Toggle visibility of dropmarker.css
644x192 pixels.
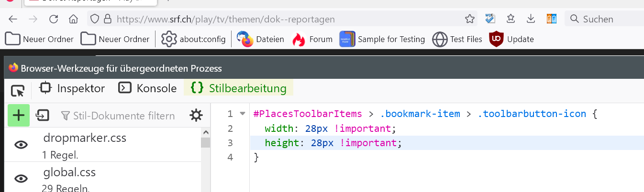coord(21,145)
